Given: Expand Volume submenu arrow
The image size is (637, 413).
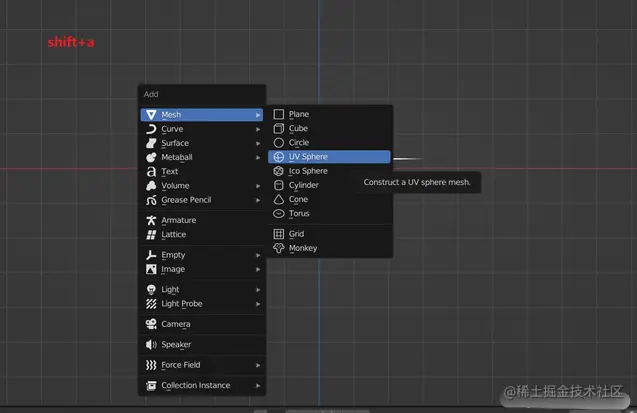Looking at the screenshot, I should click(x=258, y=186).
